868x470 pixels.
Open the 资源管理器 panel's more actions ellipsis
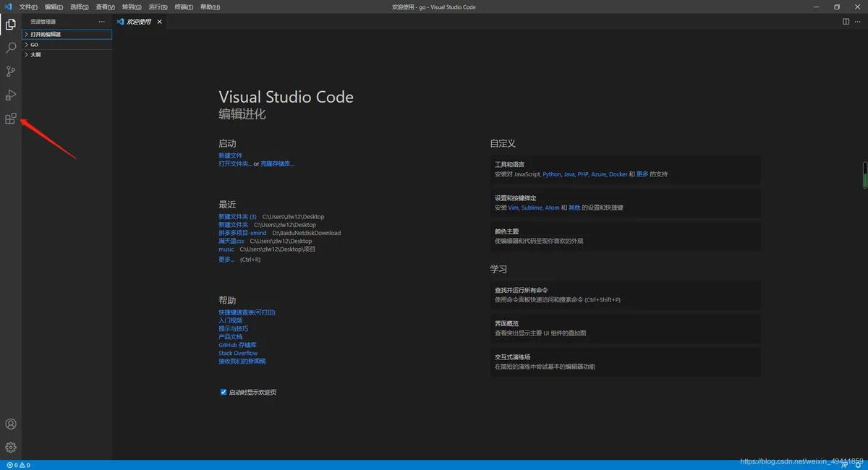click(102, 22)
